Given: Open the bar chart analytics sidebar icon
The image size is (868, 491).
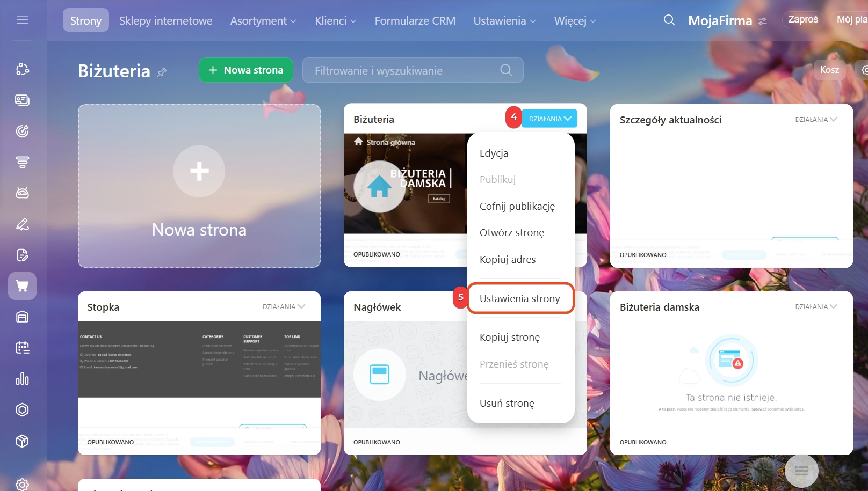Looking at the screenshot, I should (x=22, y=379).
